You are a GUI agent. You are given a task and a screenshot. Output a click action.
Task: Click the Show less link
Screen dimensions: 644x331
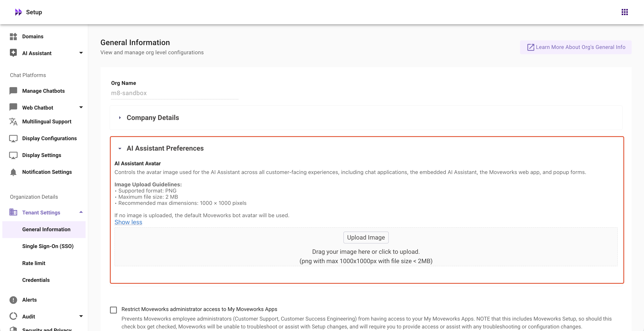[128, 222]
